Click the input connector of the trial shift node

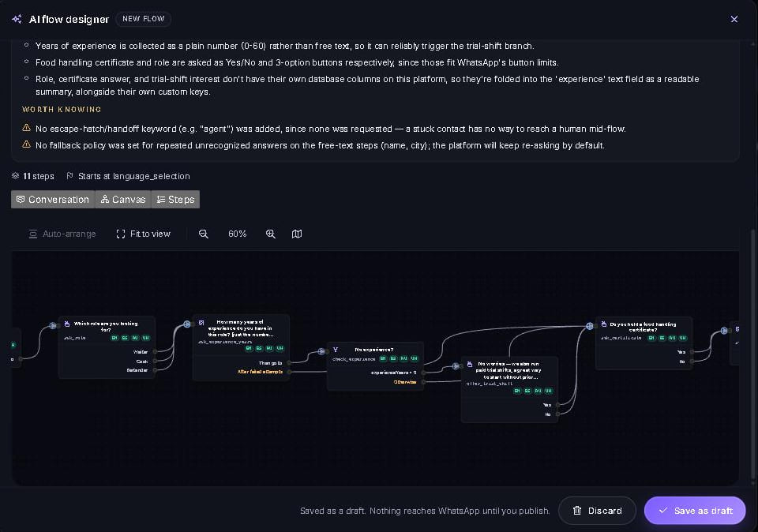point(456,366)
